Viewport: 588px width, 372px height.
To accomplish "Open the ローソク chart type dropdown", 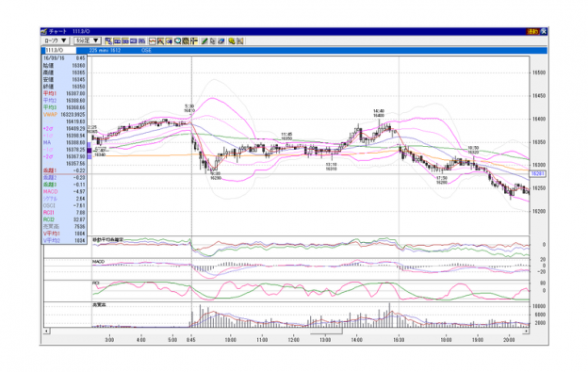I will click(55, 40).
